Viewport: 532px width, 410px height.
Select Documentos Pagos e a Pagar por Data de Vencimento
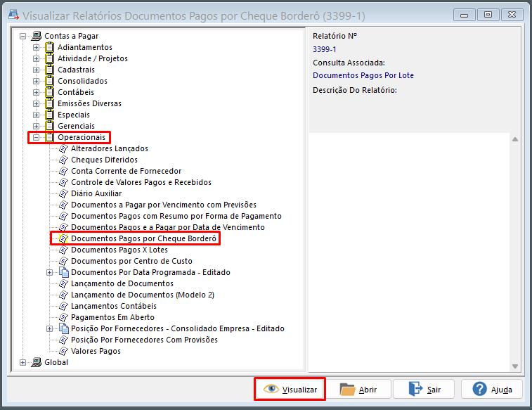[168, 227]
